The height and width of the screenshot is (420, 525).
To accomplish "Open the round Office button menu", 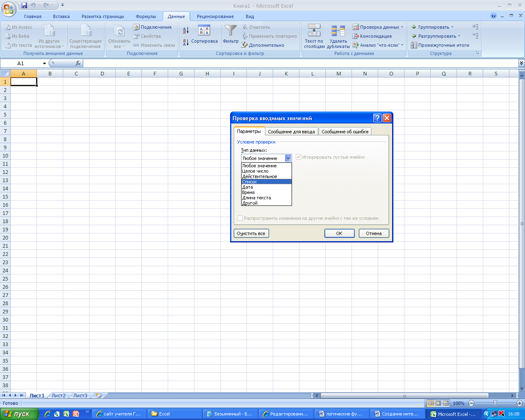I will click(x=8, y=8).
